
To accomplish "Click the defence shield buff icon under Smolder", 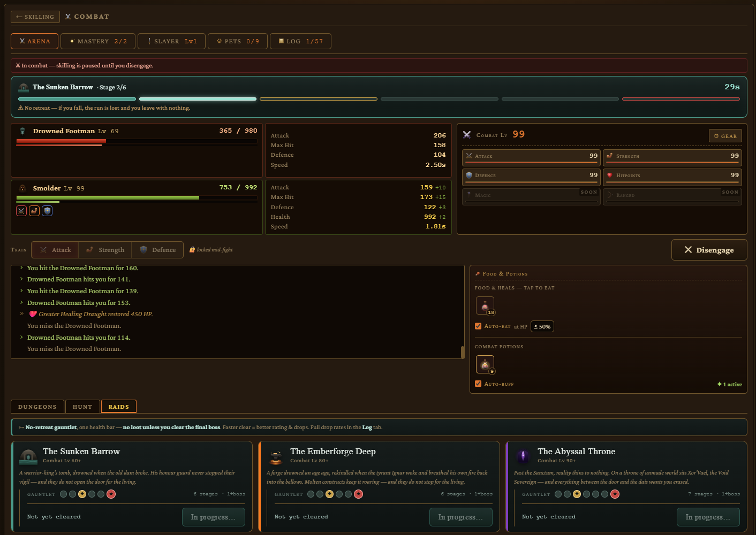I will click(47, 211).
